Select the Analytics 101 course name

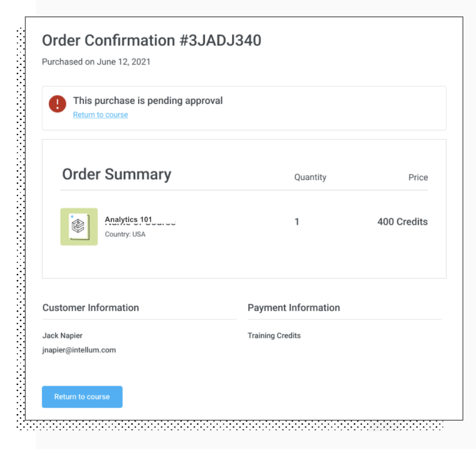point(128,219)
